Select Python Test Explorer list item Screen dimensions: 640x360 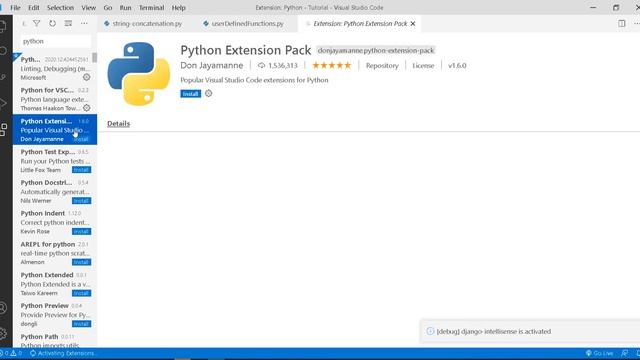pyautogui.click(x=55, y=160)
